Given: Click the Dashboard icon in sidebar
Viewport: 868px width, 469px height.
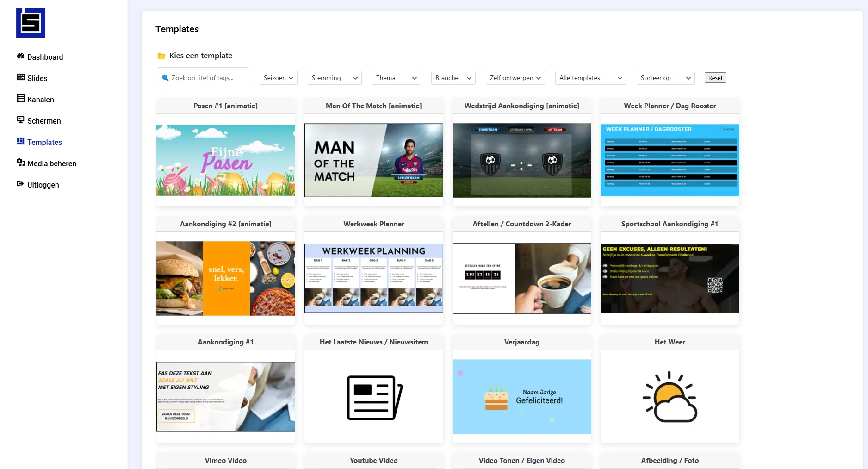Looking at the screenshot, I should [20, 56].
